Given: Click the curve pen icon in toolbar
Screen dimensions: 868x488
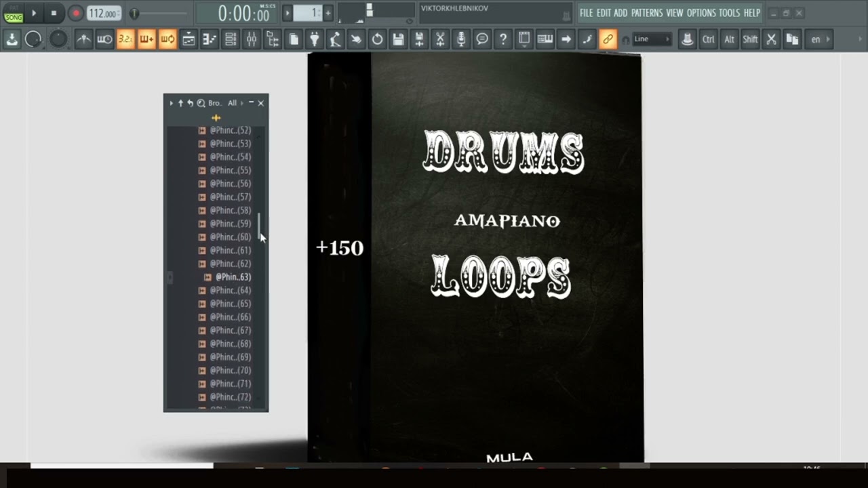Looking at the screenshot, I should click(x=587, y=39).
